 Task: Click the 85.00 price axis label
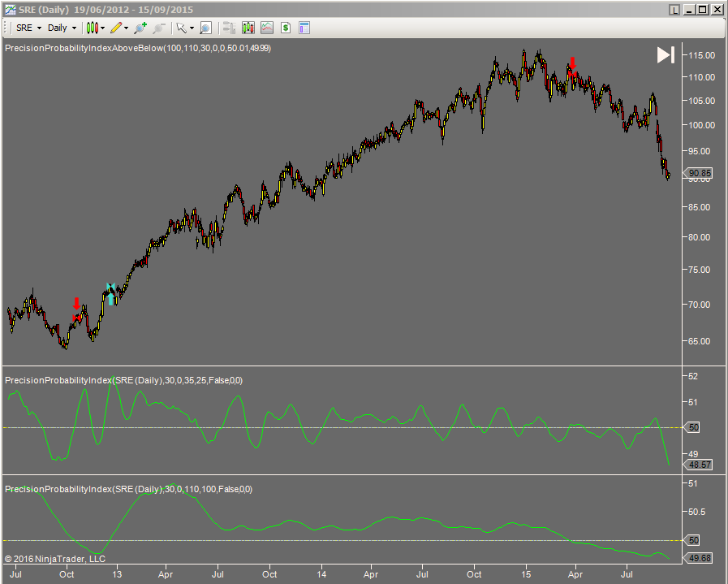point(701,207)
